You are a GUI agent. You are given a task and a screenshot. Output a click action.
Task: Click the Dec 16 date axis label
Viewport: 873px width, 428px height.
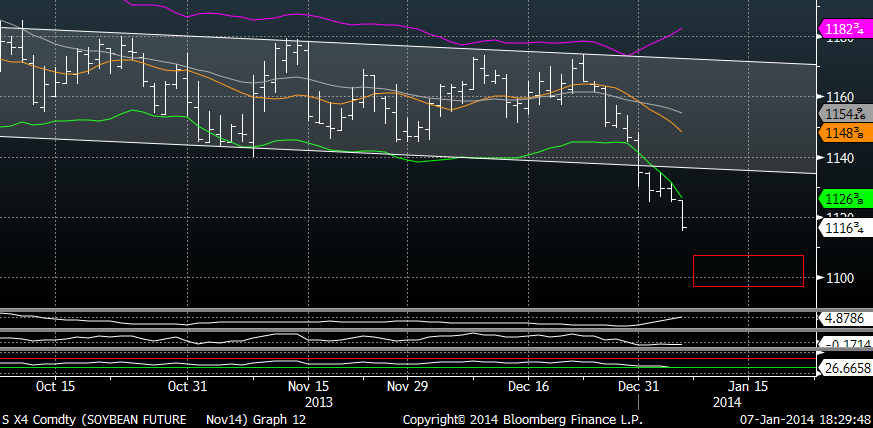[x=526, y=386]
